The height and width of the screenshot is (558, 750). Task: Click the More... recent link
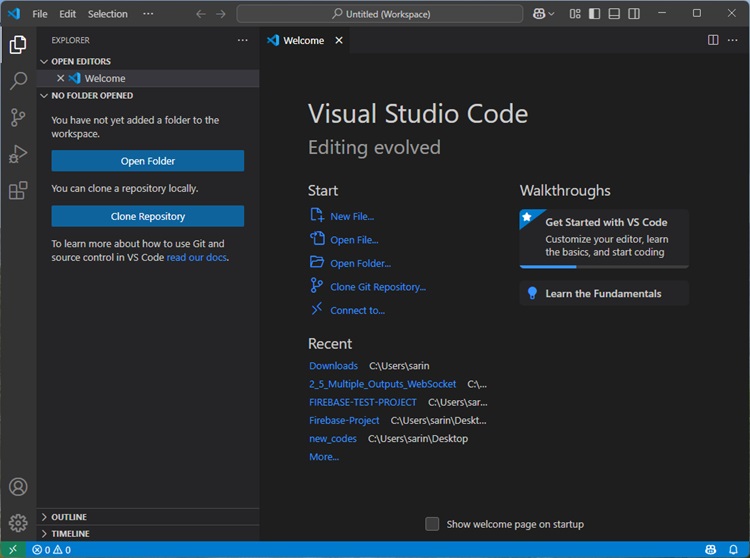click(x=324, y=457)
